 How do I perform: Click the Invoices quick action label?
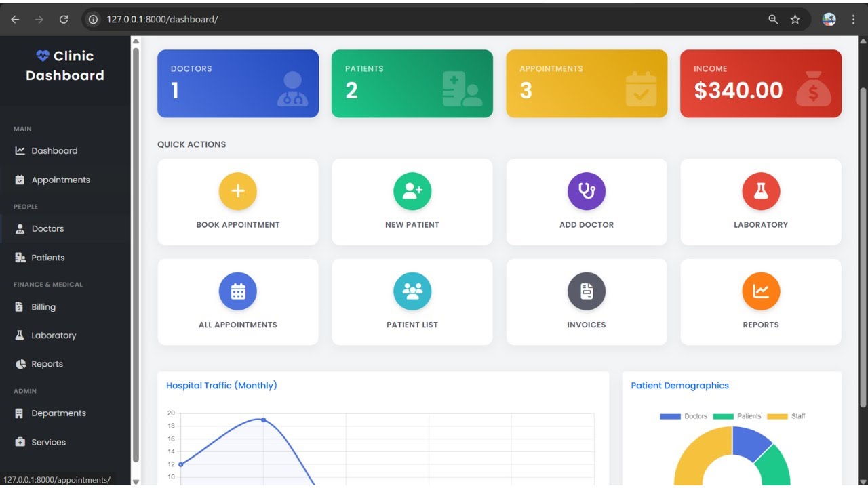coord(587,325)
